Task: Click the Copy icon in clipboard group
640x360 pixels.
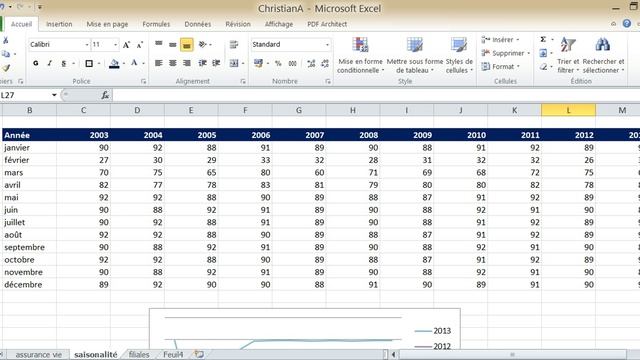Action: [x=6, y=54]
